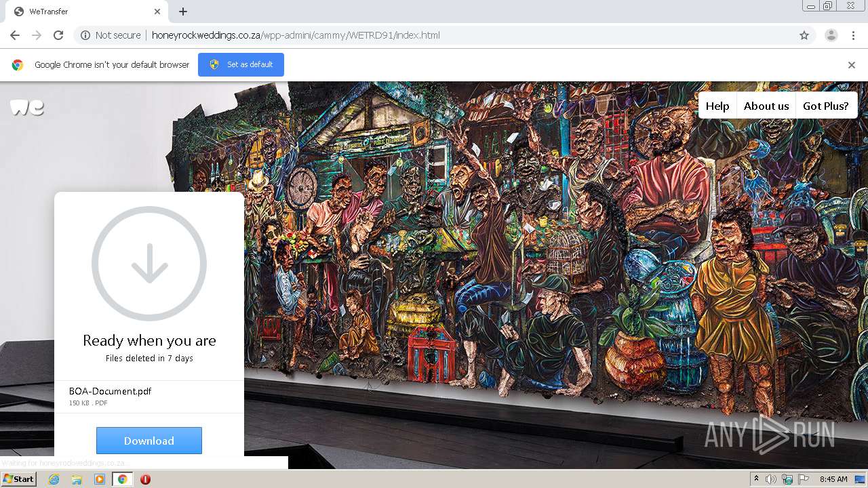Click the Chrome taskbar icon

pos(123,479)
